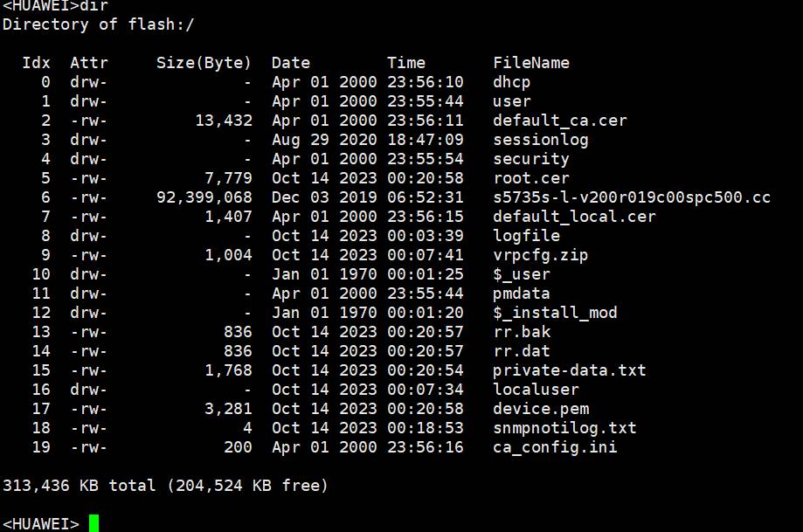Select the default_local.cer filename
The image size is (803, 532).
pyautogui.click(x=574, y=217)
